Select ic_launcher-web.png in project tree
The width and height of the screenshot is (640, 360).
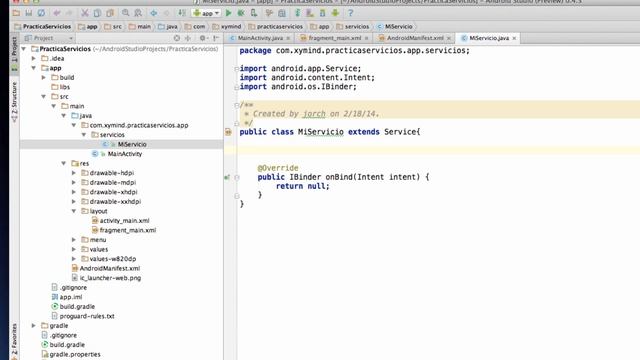(110, 278)
